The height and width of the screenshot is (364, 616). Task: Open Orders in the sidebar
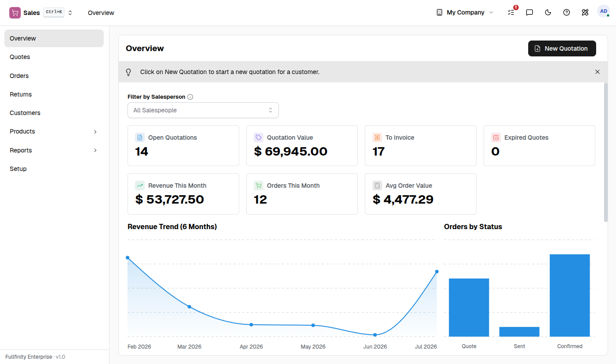click(x=54, y=76)
